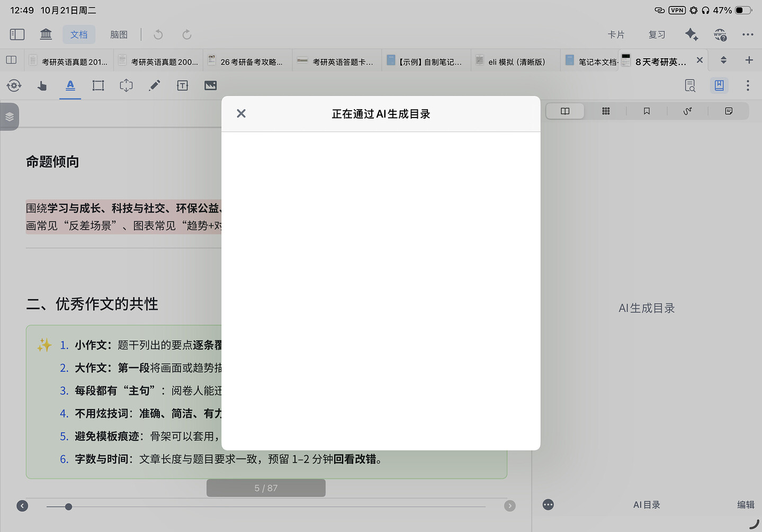Toggle split view in tab bar
762x532 pixels.
11,60
